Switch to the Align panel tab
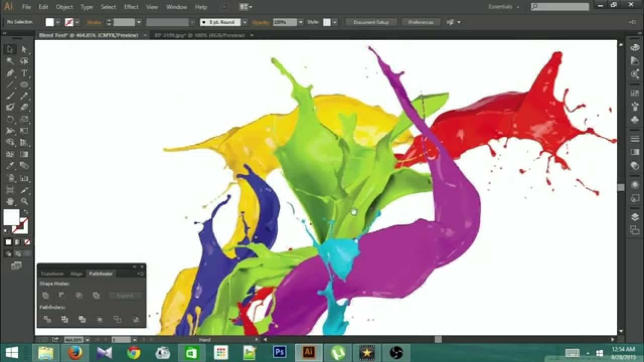Viewport: 644px width, 362px height. pos(76,274)
